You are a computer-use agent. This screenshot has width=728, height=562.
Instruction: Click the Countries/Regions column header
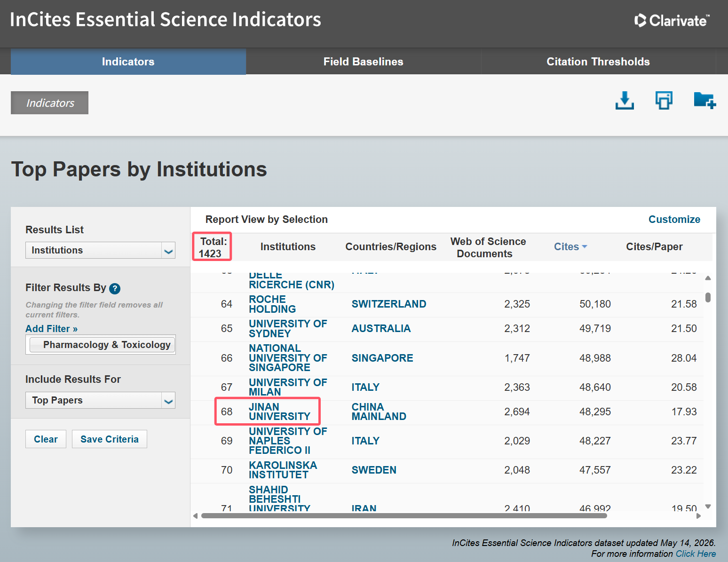[391, 246]
